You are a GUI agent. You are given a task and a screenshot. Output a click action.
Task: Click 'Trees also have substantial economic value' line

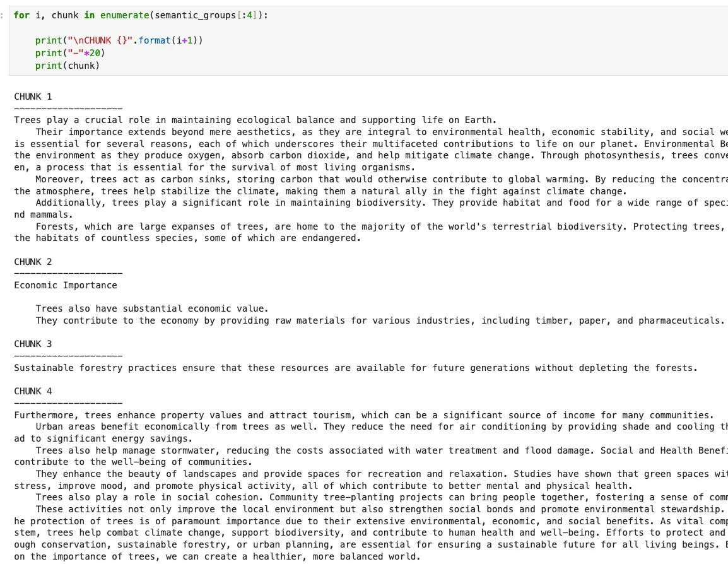click(152, 308)
